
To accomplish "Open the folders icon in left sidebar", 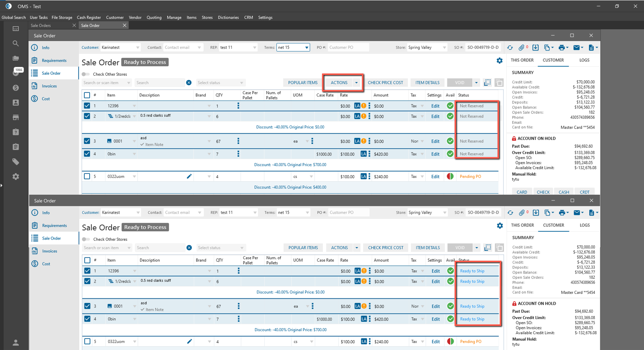I will click(15, 58).
